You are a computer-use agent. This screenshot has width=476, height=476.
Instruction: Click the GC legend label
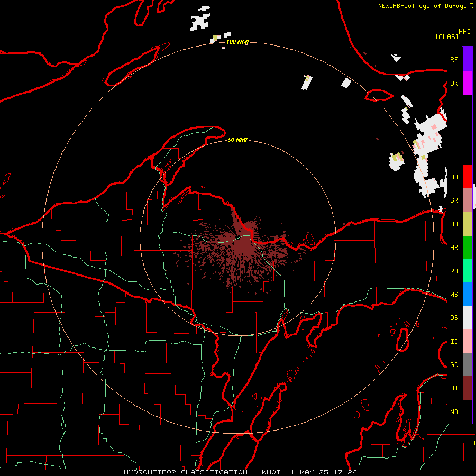pyautogui.click(x=454, y=365)
